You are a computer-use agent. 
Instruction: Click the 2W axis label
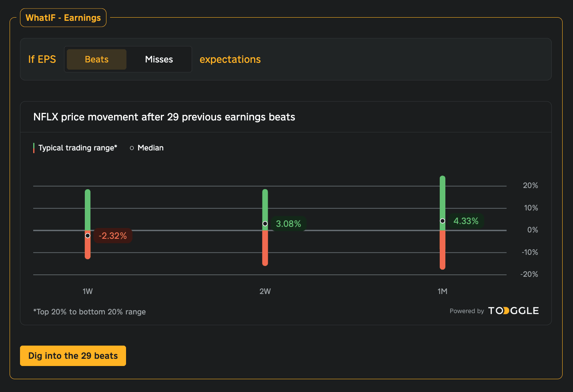(x=265, y=291)
